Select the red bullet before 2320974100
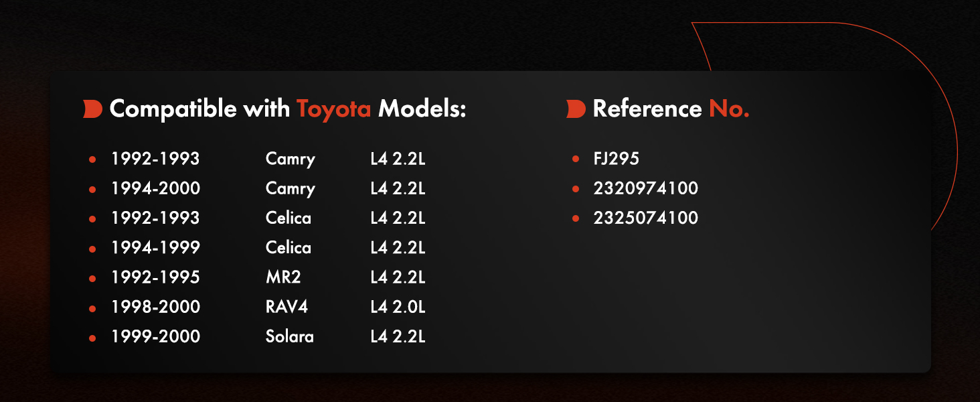Viewport: 980px width, 402px height. coord(576,189)
